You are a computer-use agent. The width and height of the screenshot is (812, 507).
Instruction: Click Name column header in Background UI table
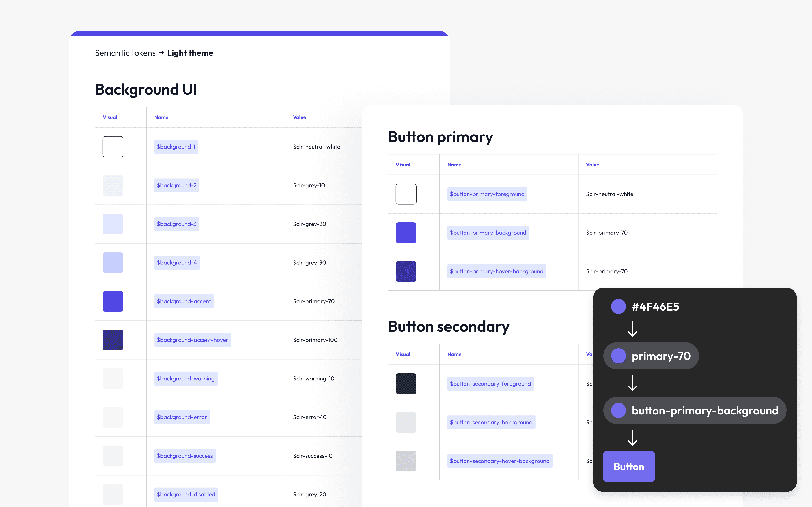[x=161, y=117]
